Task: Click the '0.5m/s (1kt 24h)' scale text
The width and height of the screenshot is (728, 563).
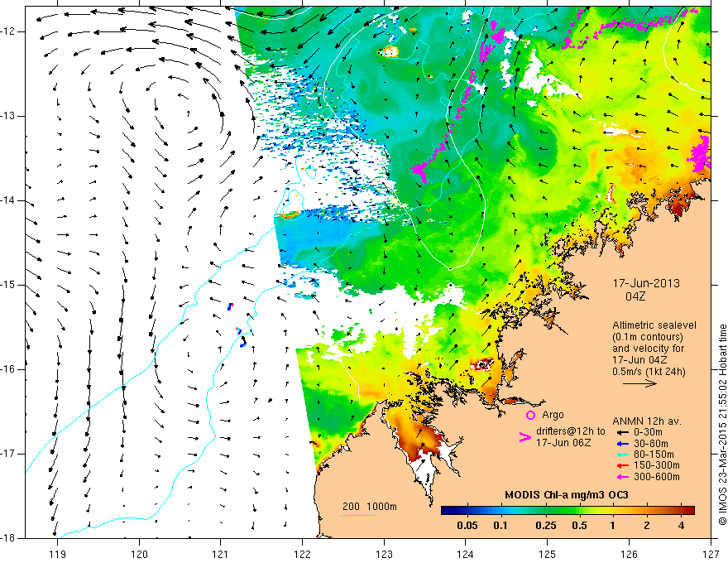Action: (x=649, y=372)
